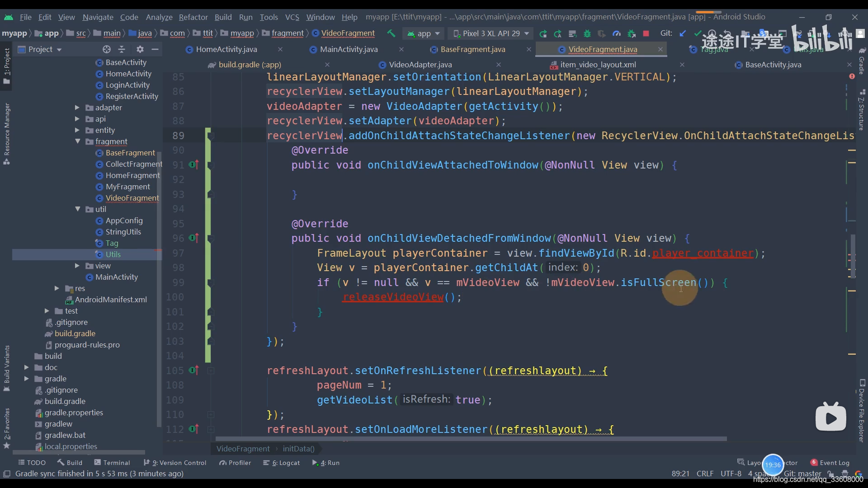The width and height of the screenshot is (868, 488).
Task: Open the Refactor menu
Action: 193,17
